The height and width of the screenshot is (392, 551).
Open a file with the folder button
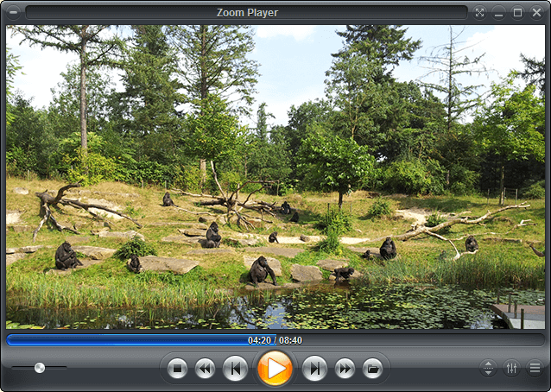372,369
